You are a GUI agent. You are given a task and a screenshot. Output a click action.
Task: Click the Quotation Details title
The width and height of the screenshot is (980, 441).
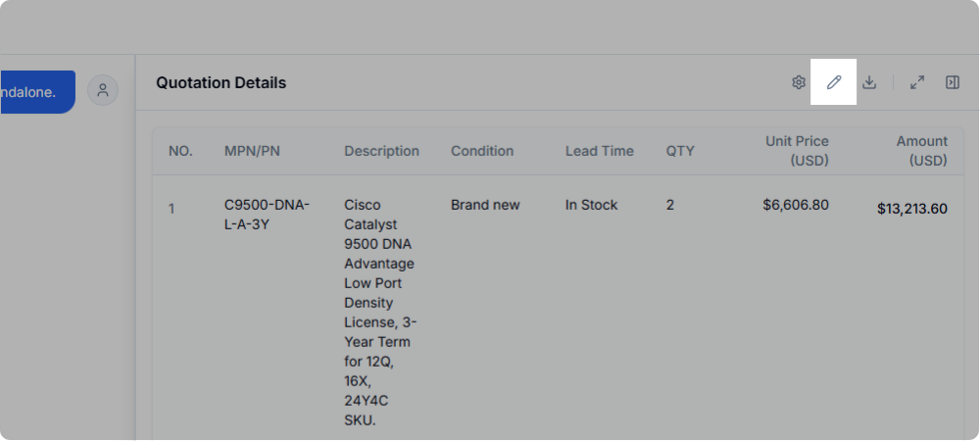[x=221, y=83]
